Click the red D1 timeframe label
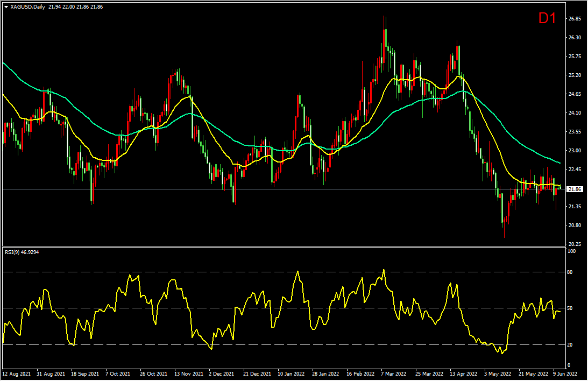Viewport: 588px width, 381px height. [x=547, y=18]
